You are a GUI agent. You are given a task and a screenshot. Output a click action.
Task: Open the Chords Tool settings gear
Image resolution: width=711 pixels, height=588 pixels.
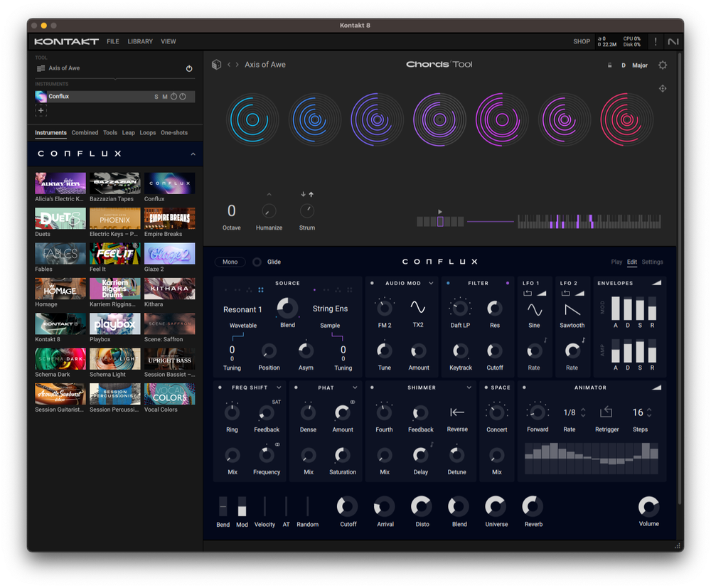point(663,65)
